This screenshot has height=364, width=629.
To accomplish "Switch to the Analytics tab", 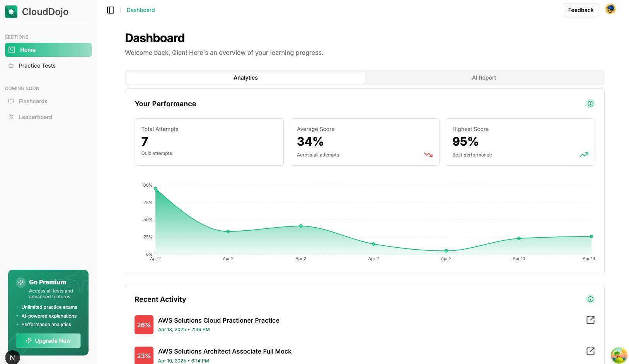I will [245, 78].
